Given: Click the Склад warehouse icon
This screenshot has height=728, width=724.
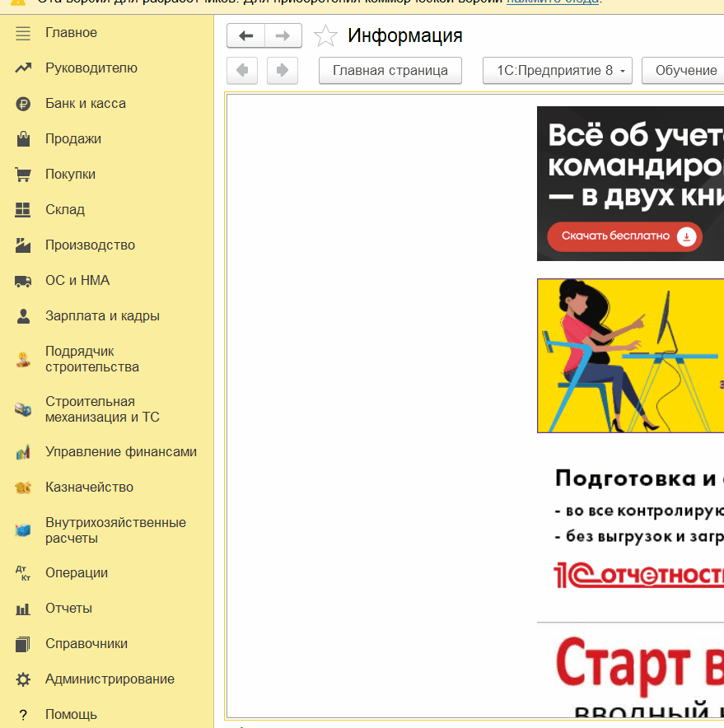Looking at the screenshot, I should click(x=23, y=210).
